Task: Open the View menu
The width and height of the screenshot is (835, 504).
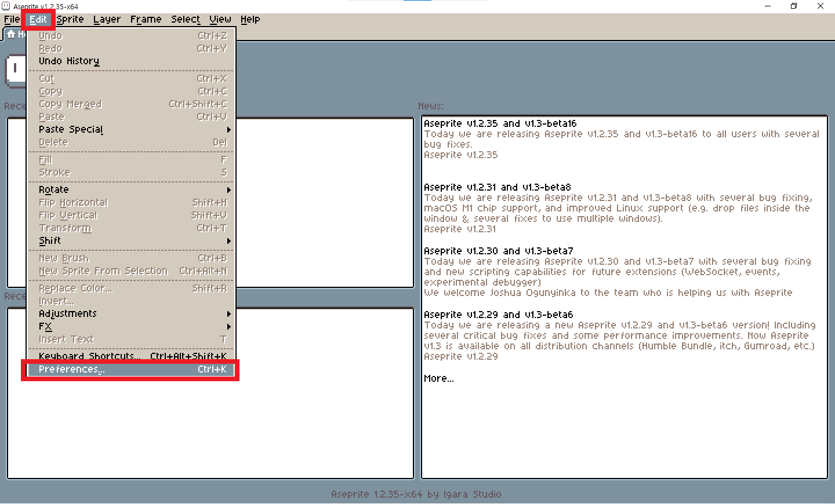Action: 220,19
